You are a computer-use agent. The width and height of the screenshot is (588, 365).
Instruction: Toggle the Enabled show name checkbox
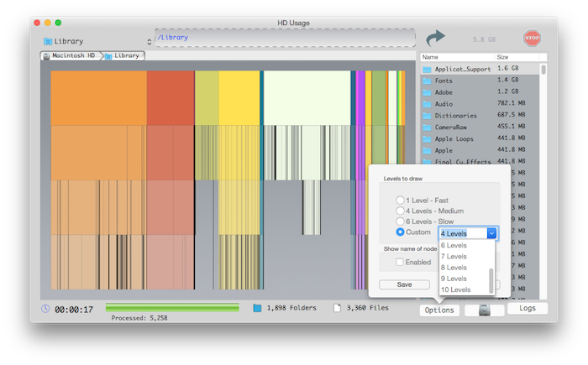tap(400, 262)
